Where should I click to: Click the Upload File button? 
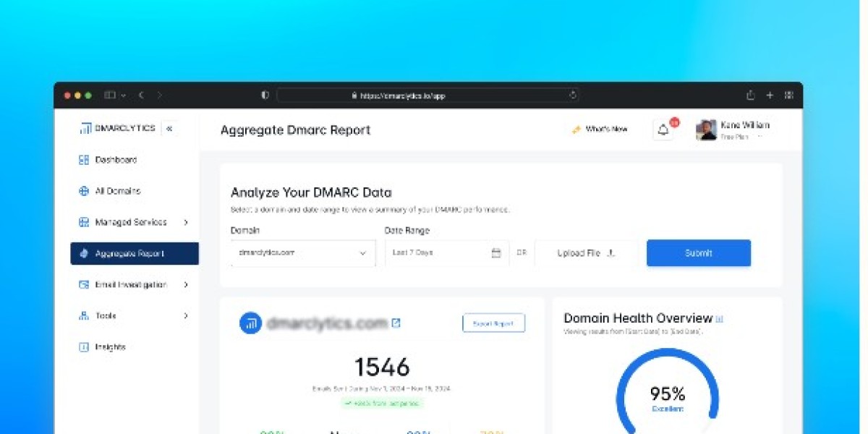[586, 253]
